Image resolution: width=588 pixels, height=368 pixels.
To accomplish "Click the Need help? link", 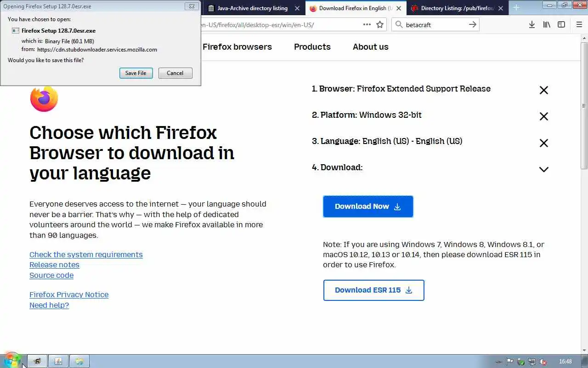I will click(x=49, y=305).
